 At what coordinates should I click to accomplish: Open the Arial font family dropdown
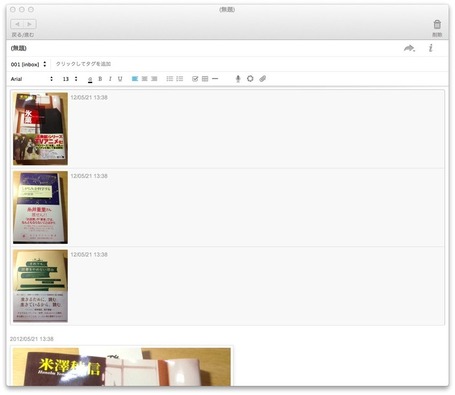[x=32, y=79]
